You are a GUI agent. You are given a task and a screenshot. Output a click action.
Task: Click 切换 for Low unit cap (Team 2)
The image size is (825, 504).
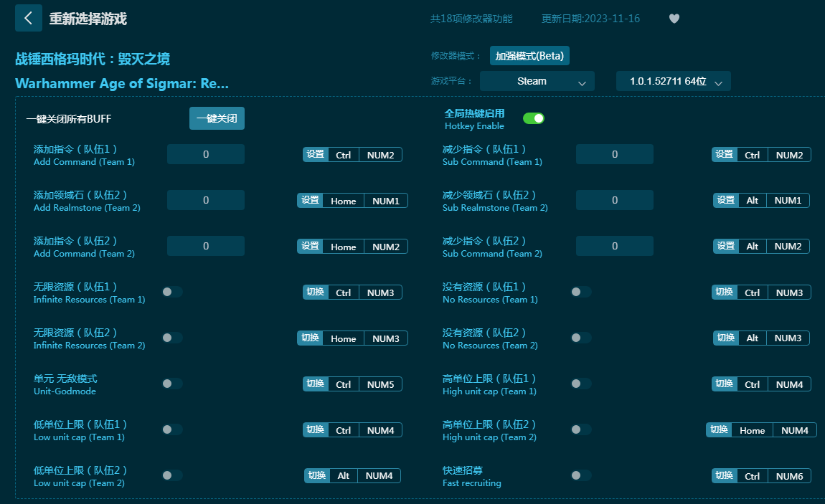click(x=317, y=475)
